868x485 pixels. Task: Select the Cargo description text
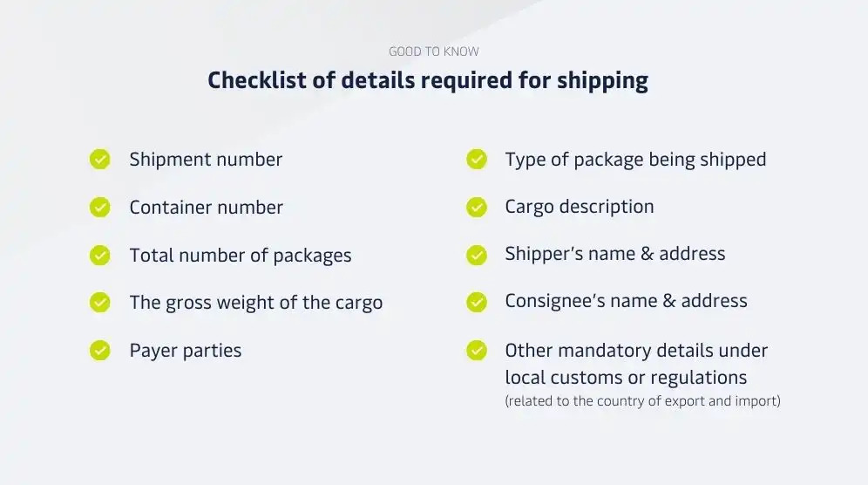point(579,207)
